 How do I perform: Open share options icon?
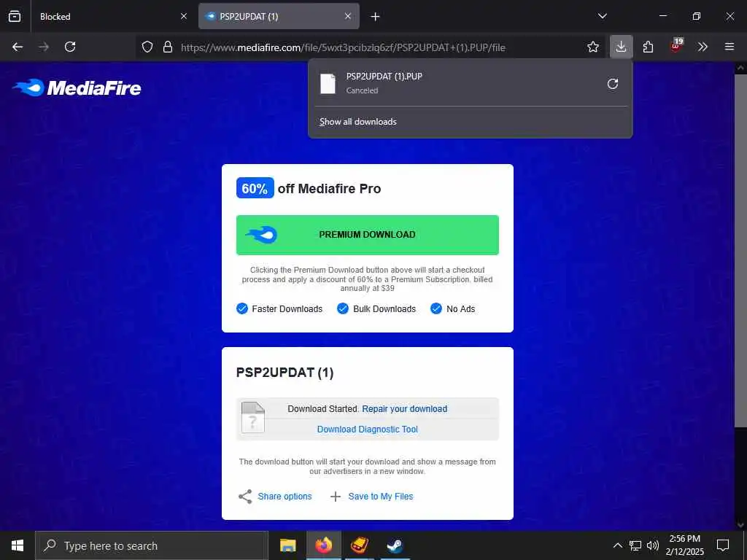click(245, 497)
